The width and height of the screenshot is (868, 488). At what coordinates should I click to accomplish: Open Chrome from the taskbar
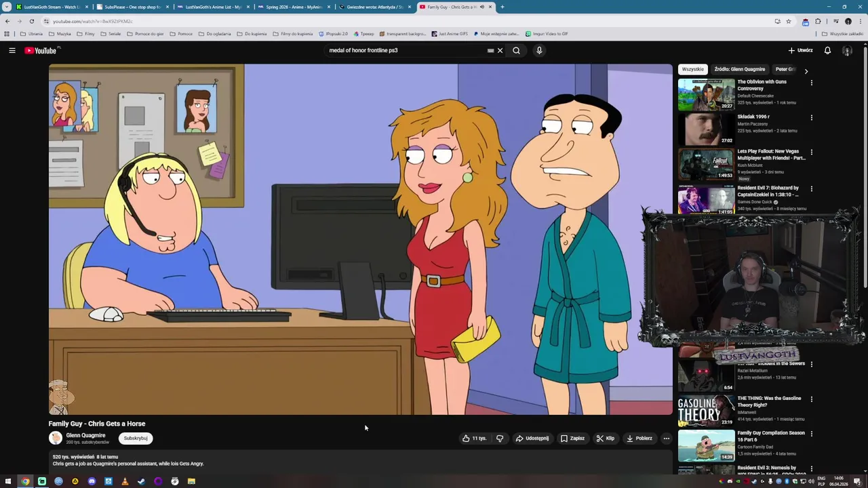(x=25, y=481)
